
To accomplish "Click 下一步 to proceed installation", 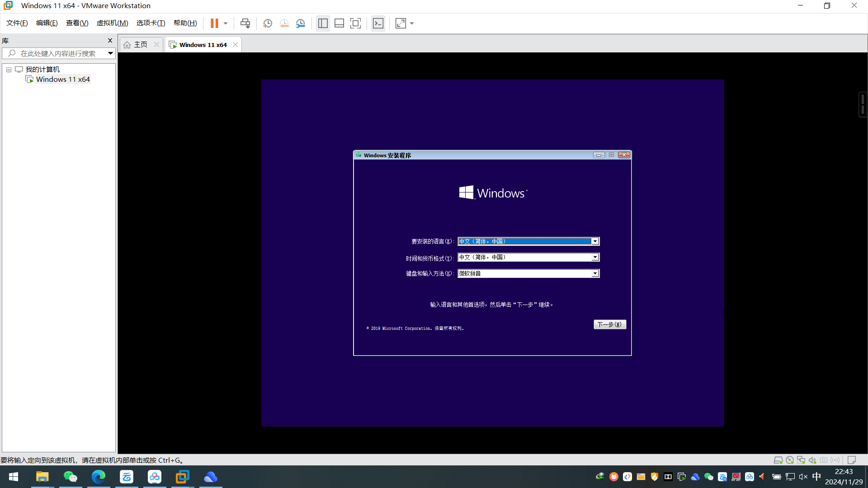I will coord(609,324).
